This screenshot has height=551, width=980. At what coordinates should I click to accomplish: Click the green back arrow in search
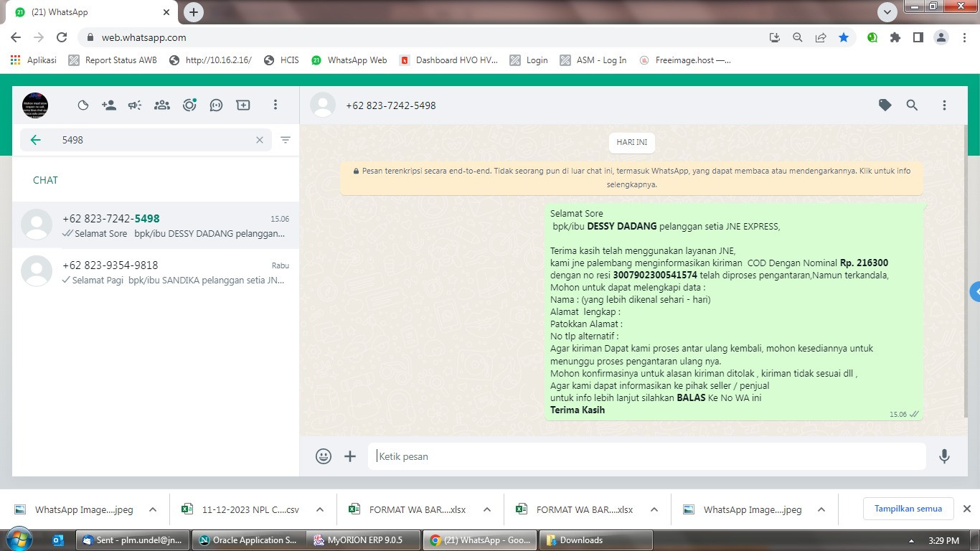[36, 140]
